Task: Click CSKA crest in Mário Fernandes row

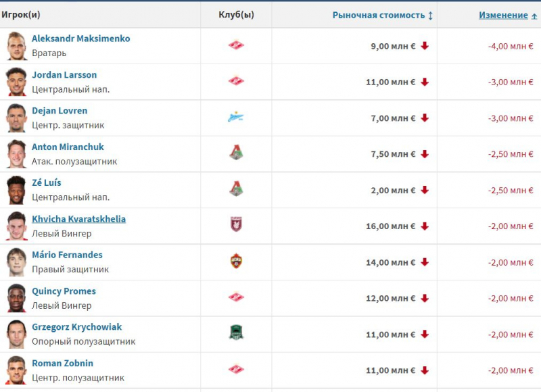Action: click(236, 261)
